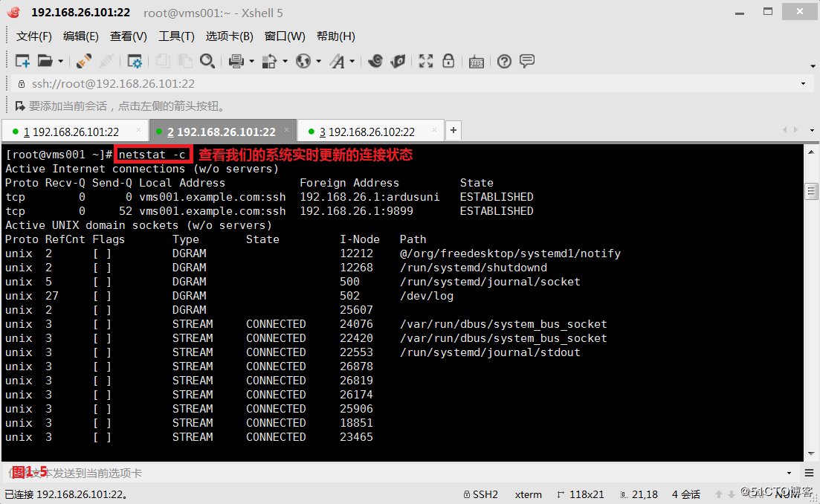
Task: Open the find magnifier icon
Action: pos(207,61)
